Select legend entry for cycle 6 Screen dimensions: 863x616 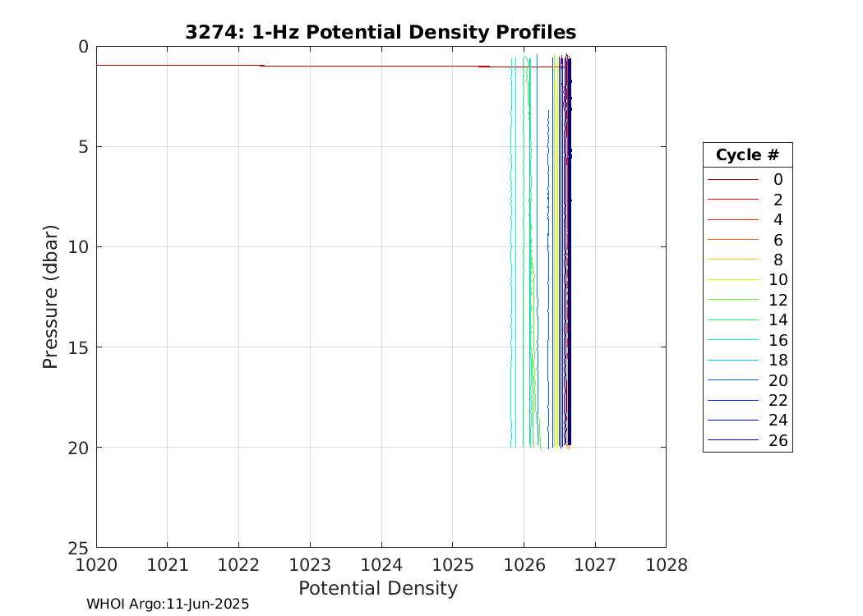[x=747, y=240]
